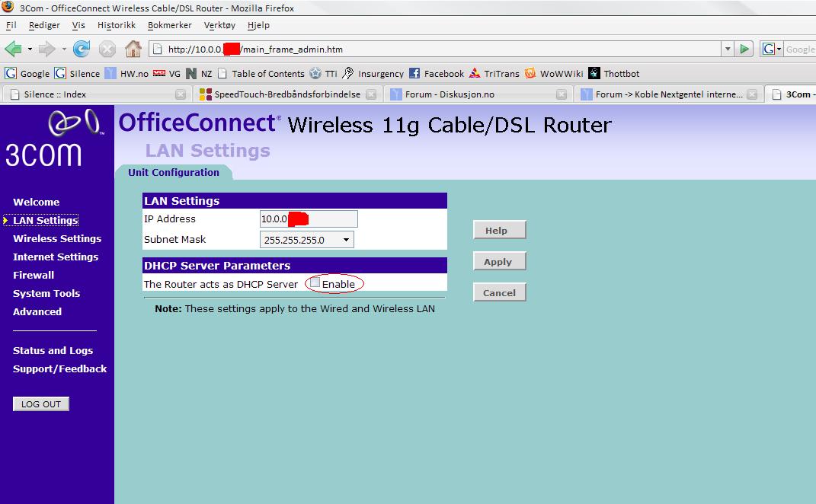Click the Google search box
Screen dimensions: 816x504
click(801, 49)
